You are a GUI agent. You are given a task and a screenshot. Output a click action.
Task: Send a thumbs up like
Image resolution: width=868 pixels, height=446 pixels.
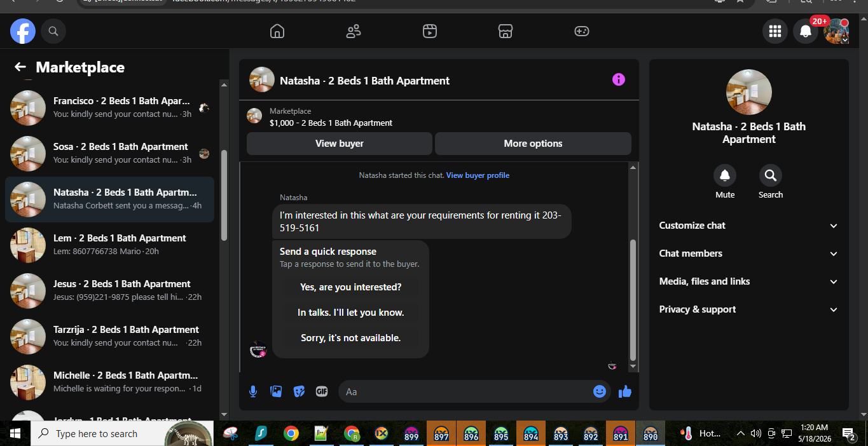coord(625,391)
